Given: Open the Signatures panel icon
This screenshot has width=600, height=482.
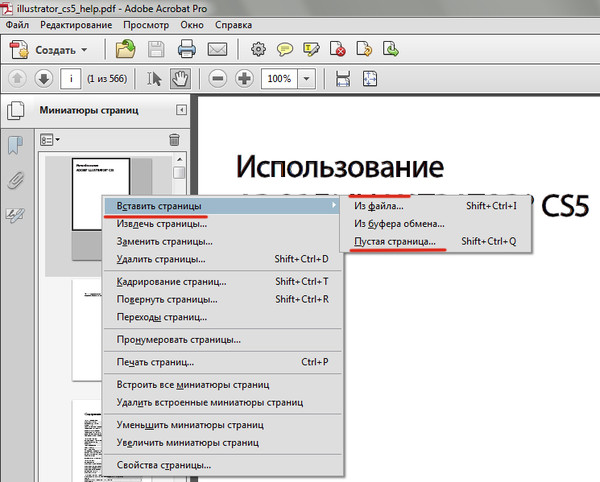Looking at the screenshot, I should point(16,215).
